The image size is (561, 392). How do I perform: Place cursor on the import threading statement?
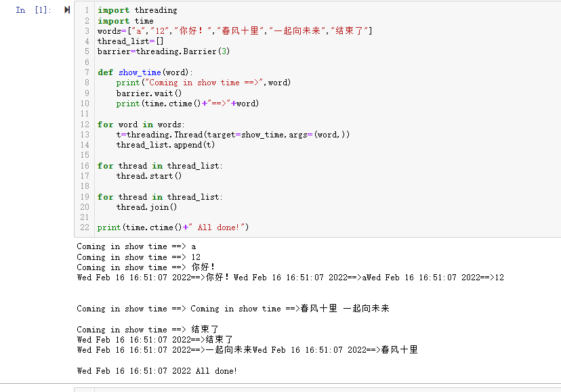pyautogui.click(x=136, y=10)
